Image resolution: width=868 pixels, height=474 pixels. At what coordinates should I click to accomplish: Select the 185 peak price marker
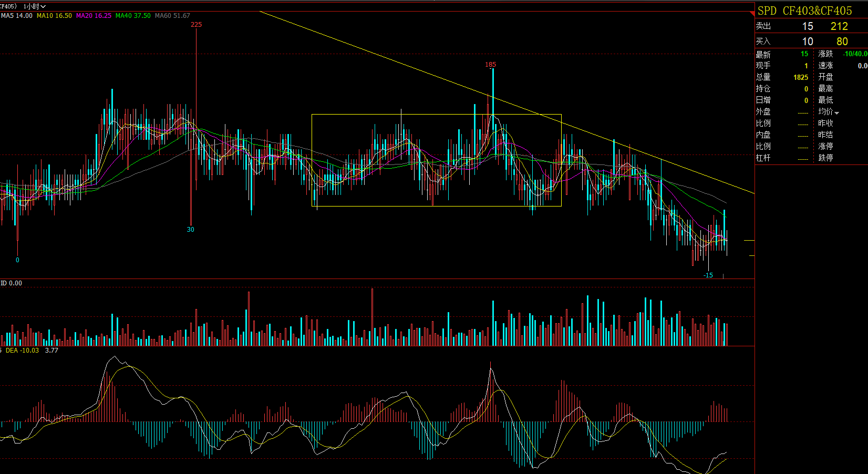[490, 65]
